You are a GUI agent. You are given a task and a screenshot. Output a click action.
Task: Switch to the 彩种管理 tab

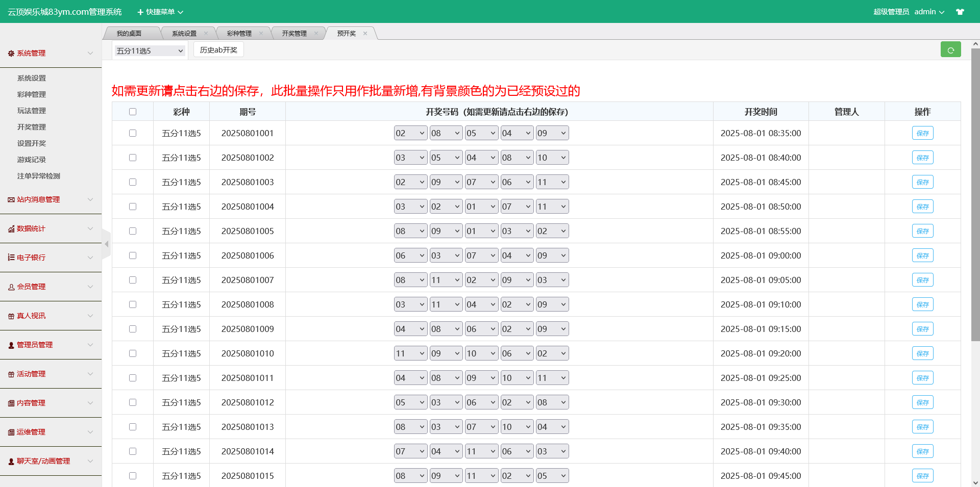[239, 34]
